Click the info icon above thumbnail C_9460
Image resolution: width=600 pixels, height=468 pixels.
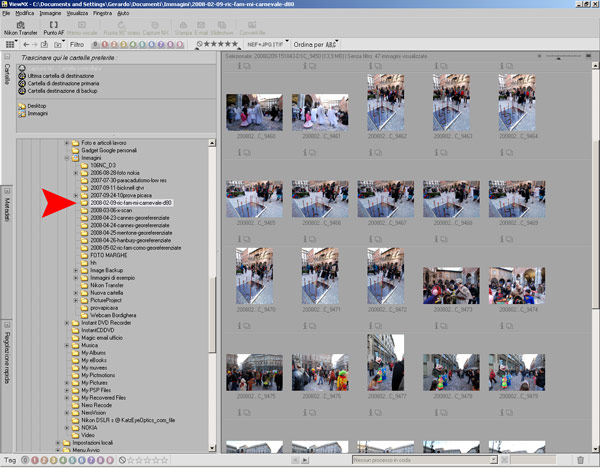pos(240,66)
